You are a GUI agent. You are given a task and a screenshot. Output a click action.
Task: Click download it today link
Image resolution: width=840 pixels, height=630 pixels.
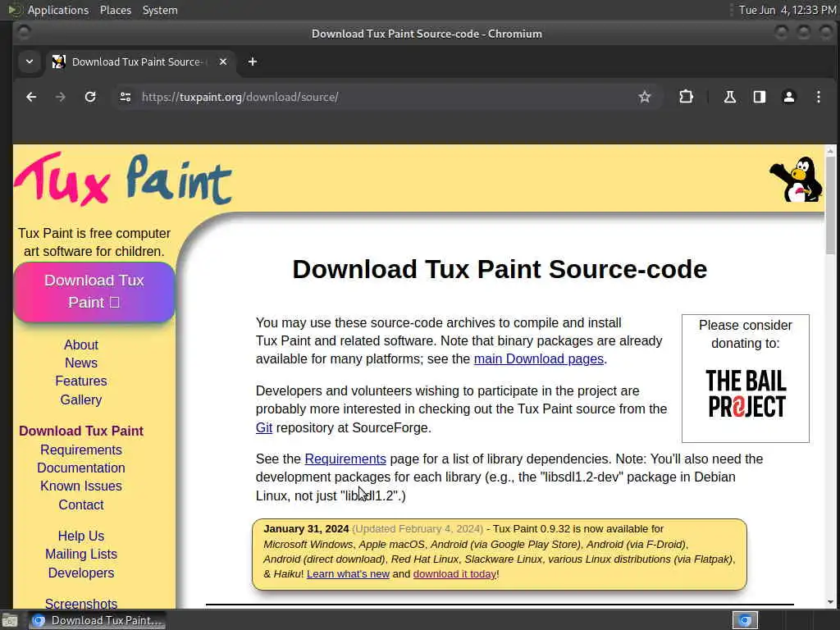click(x=454, y=573)
